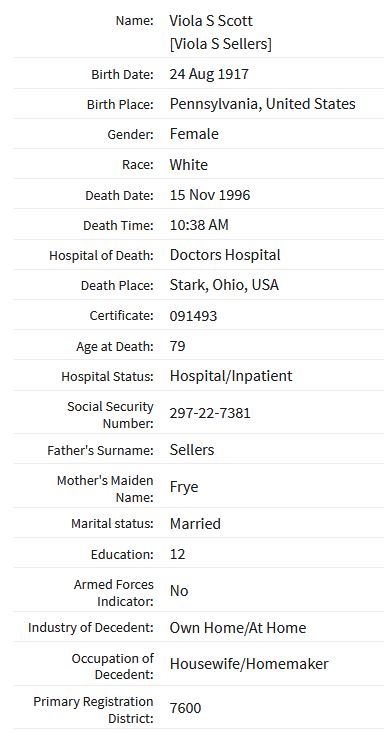Select Housewife/Homemaker occupation value
This screenshot has height=733, width=384.
point(249,664)
